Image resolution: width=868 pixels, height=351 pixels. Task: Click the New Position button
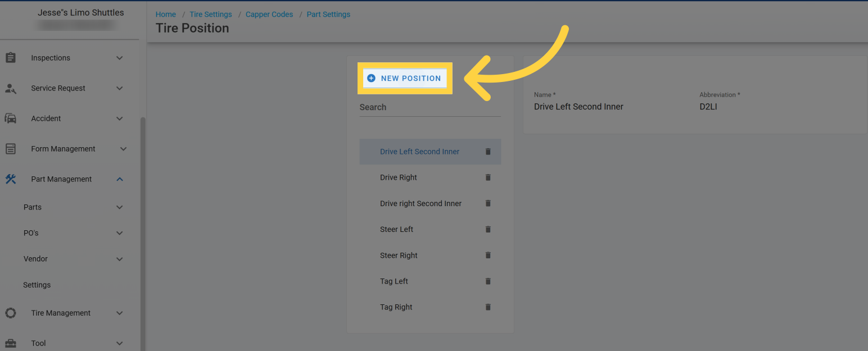point(405,79)
